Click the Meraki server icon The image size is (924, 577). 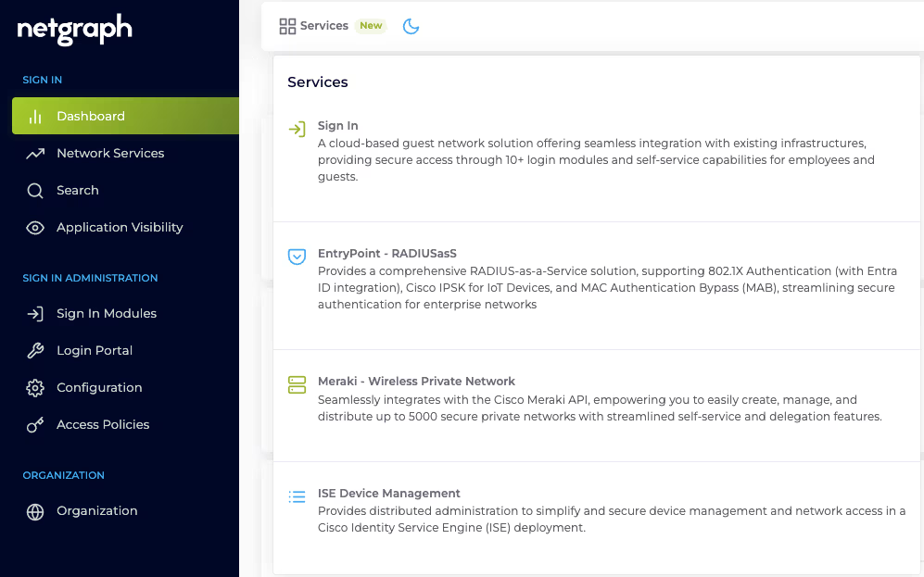pos(297,385)
